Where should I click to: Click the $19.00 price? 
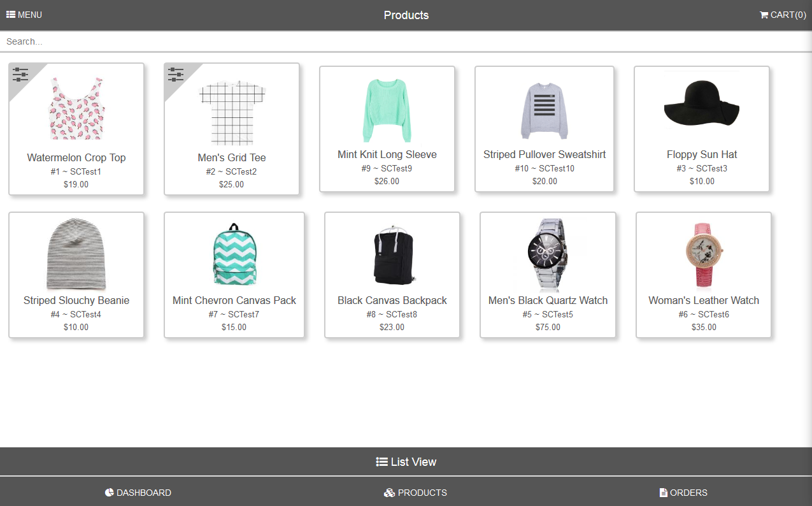point(76,184)
